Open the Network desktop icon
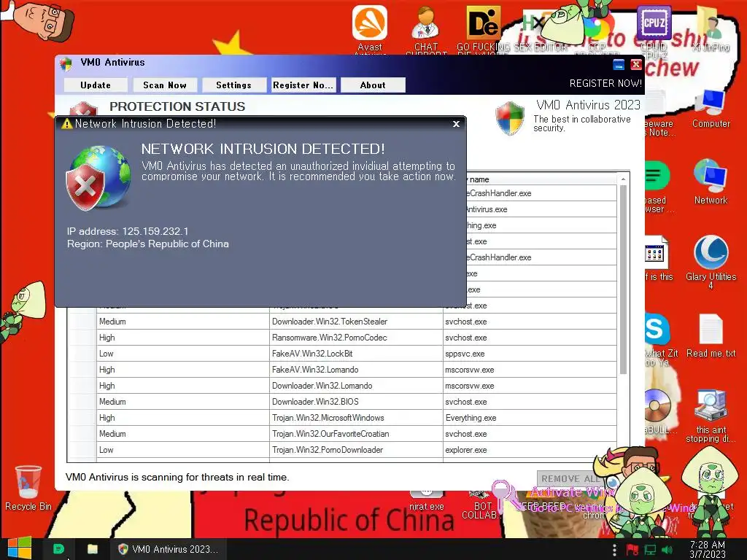 [x=711, y=182]
